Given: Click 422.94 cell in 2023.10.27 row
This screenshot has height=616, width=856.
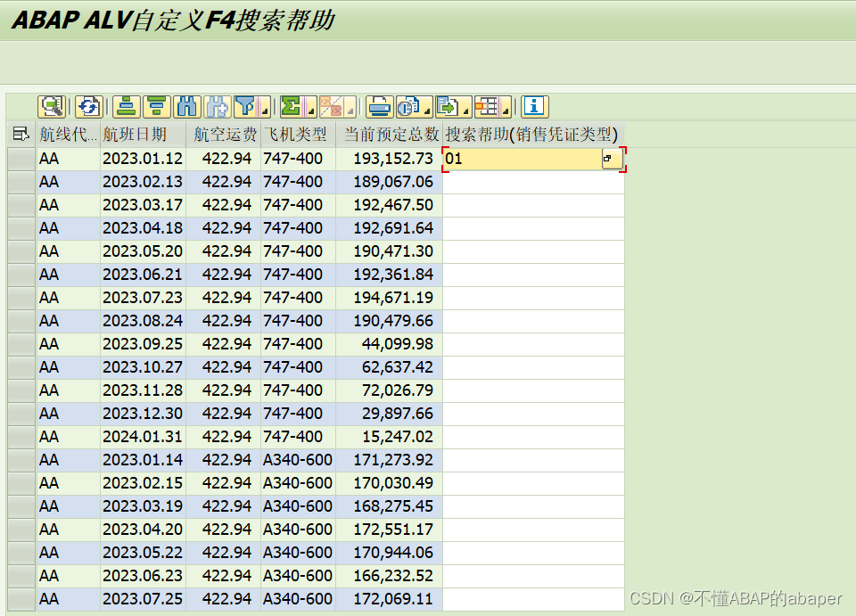Looking at the screenshot, I should tap(224, 367).
